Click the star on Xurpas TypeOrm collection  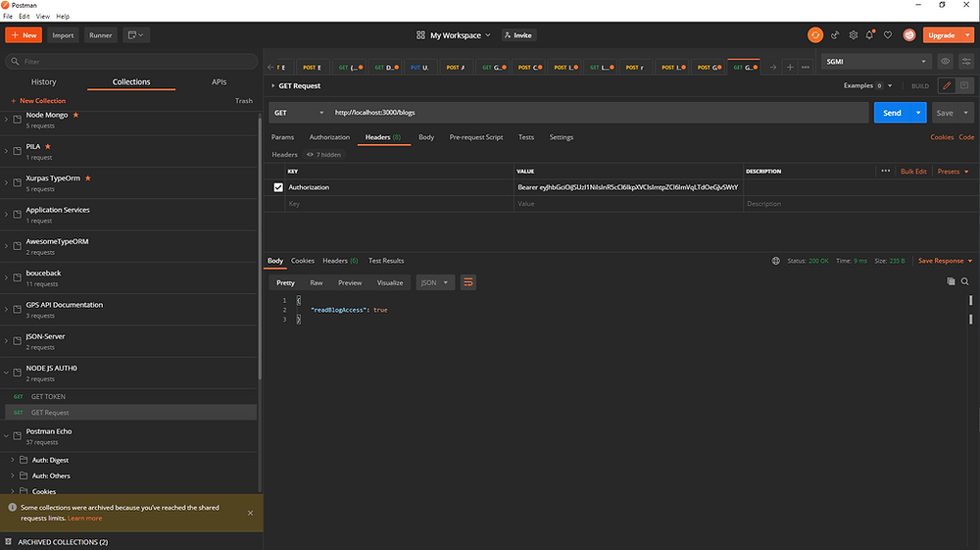pos(87,178)
